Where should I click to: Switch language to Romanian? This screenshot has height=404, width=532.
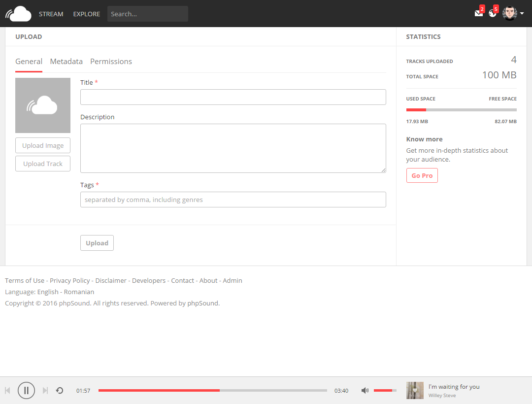tap(79, 292)
